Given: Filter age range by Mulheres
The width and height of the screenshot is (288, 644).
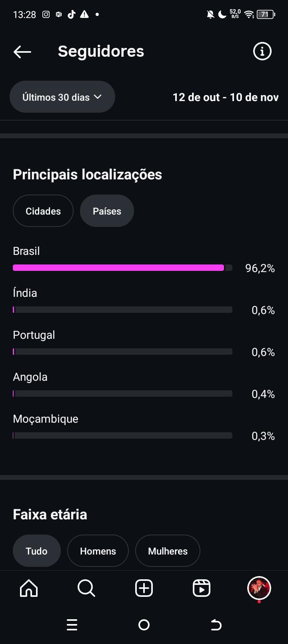Looking at the screenshot, I should [x=168, y=551].
